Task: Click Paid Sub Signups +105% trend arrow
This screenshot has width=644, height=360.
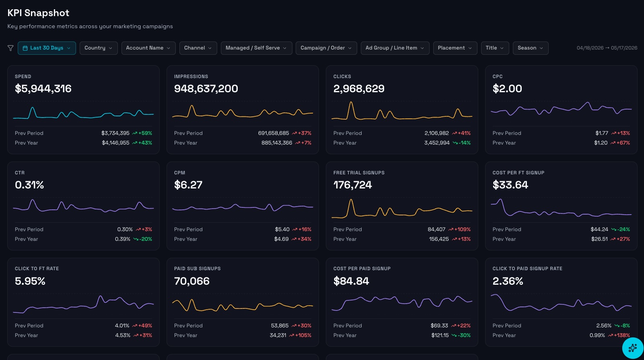Action: pos(292,335)
